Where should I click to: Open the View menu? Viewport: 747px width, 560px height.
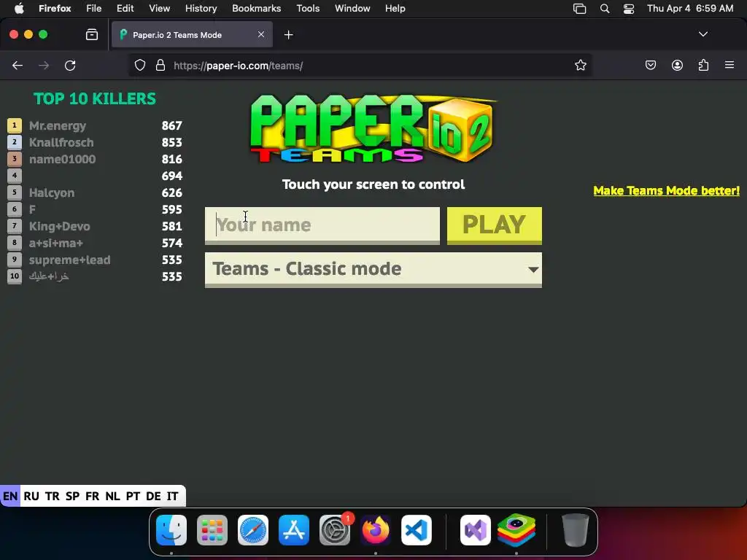159,8
